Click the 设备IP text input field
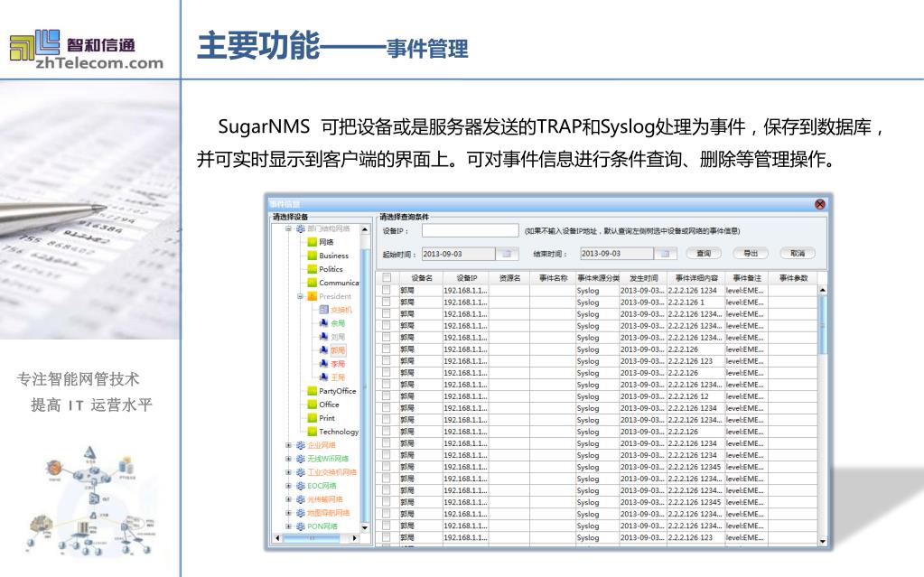The height and width of the screenshot is (577, 924). (471, 230)
